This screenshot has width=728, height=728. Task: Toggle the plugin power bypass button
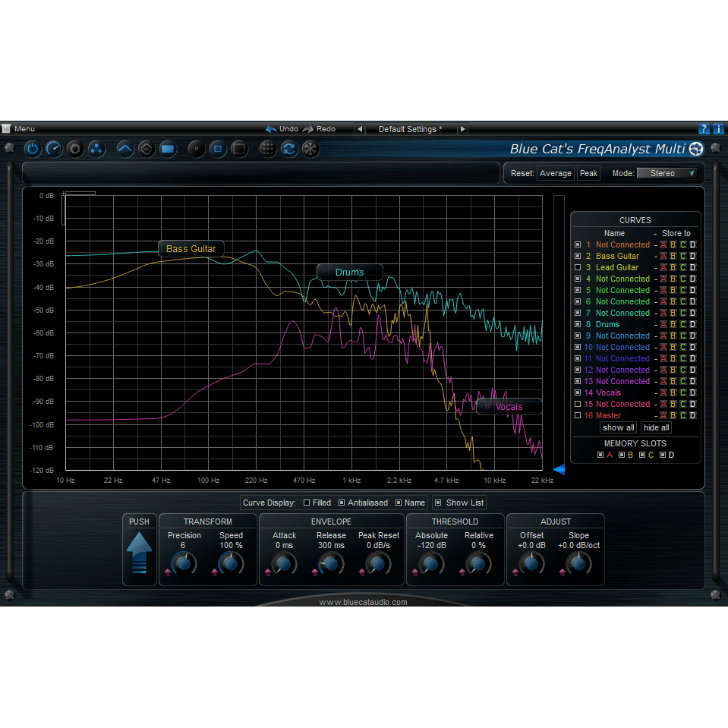(x=32, y=149)
